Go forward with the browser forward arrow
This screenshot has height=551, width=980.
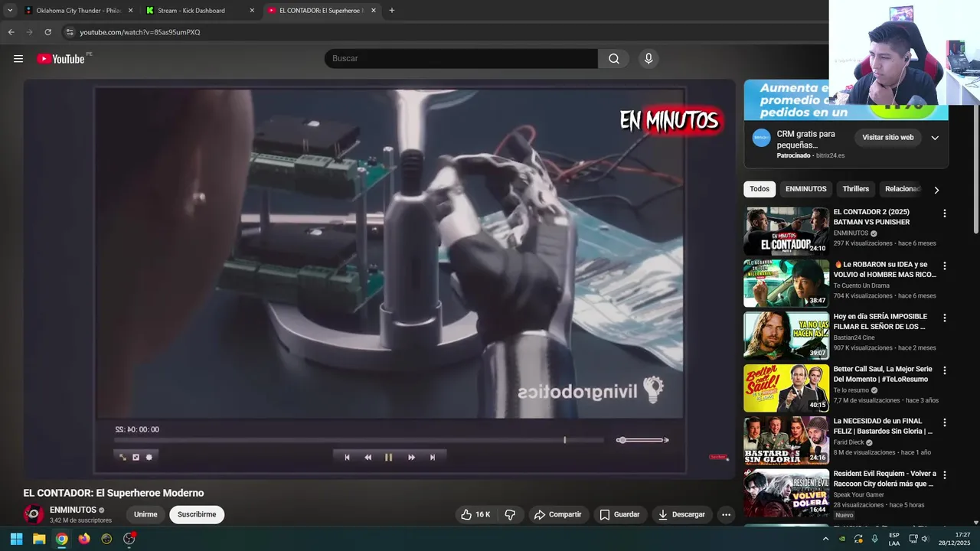coord(29,32)
